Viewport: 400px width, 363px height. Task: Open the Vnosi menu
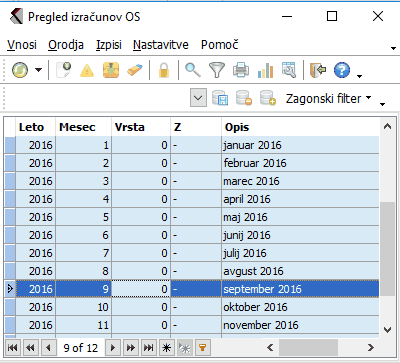click(22, 45)
